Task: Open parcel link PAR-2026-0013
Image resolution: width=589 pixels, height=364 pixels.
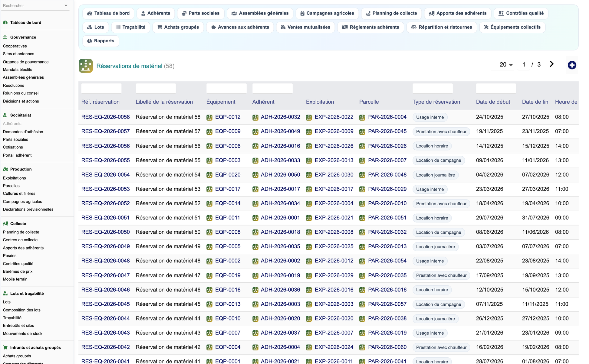Action: (387, 246)
